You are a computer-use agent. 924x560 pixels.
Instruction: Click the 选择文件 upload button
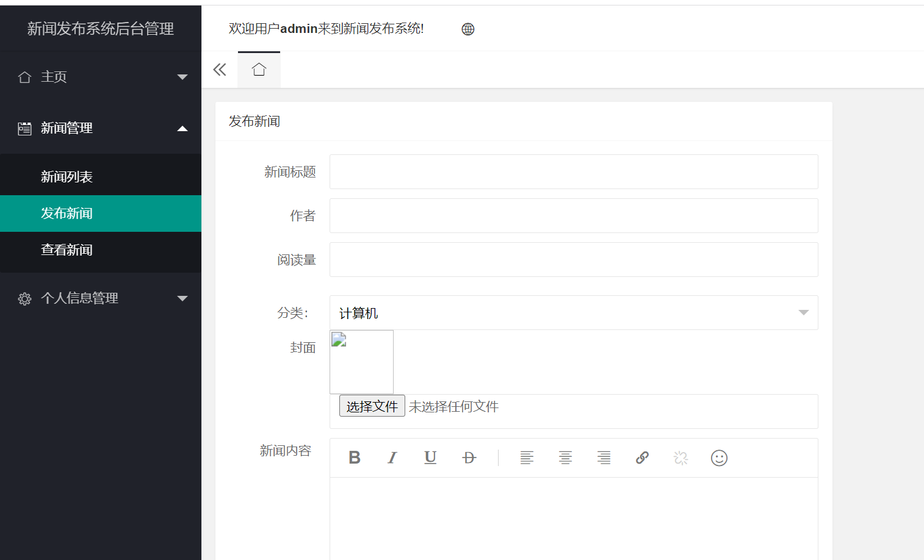coord(372,406)
